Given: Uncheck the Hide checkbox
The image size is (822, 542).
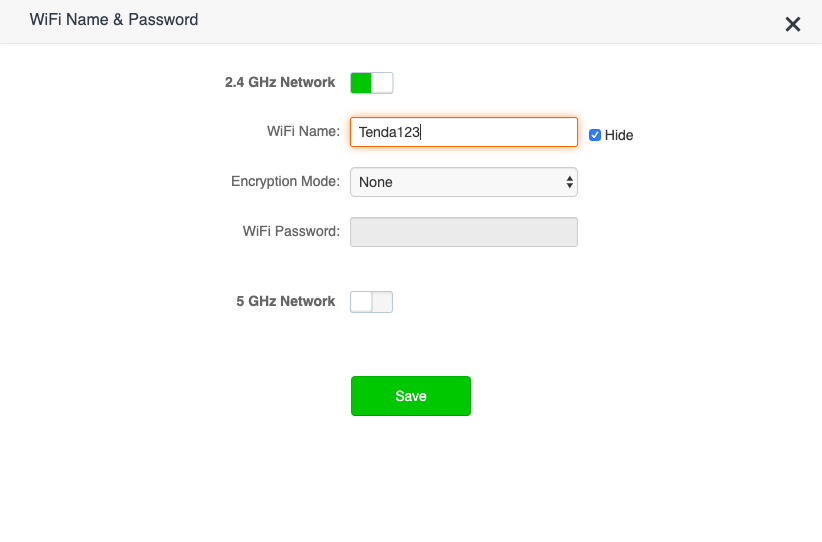Looking at the screenshot, I should (594, 135).
